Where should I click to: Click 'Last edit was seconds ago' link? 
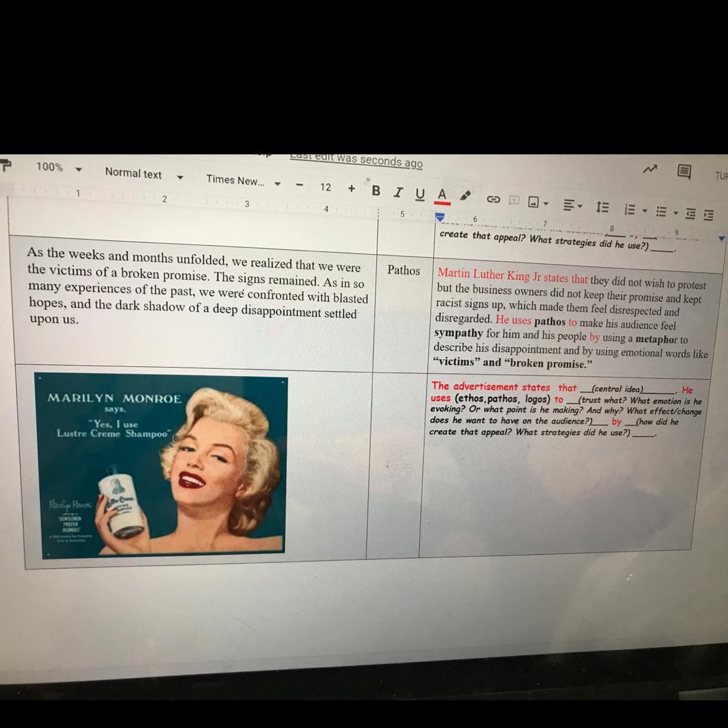pyautogui.click(x=356, y=160)
